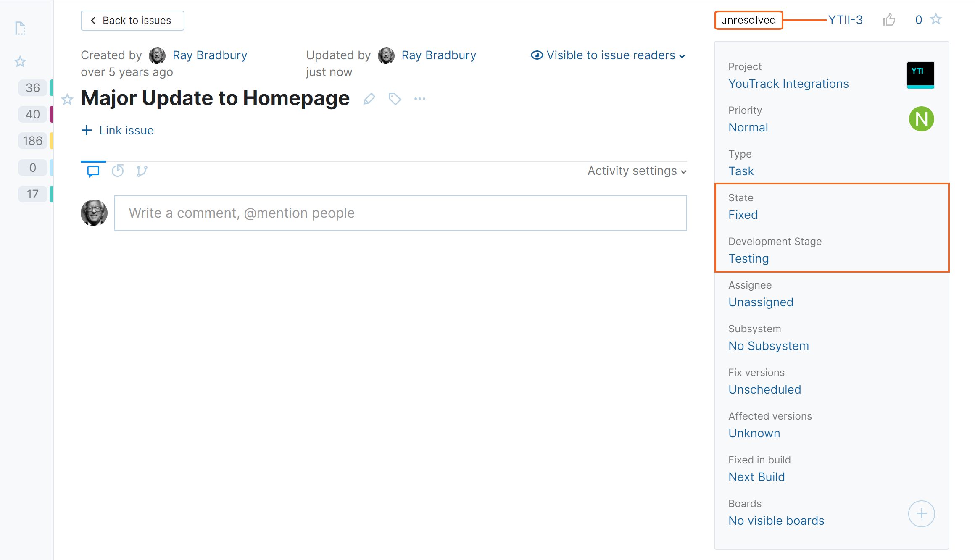Click the tag icon next to title

pos(395,99)
